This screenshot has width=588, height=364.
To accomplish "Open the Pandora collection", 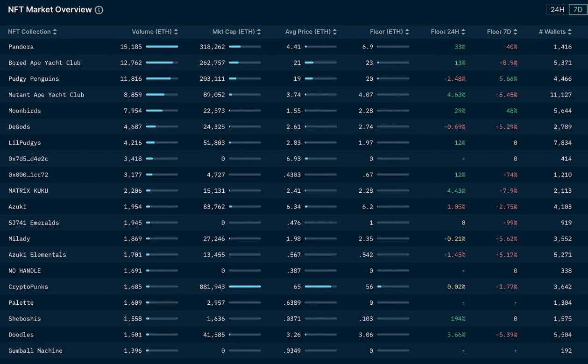I will pos(21,47).
